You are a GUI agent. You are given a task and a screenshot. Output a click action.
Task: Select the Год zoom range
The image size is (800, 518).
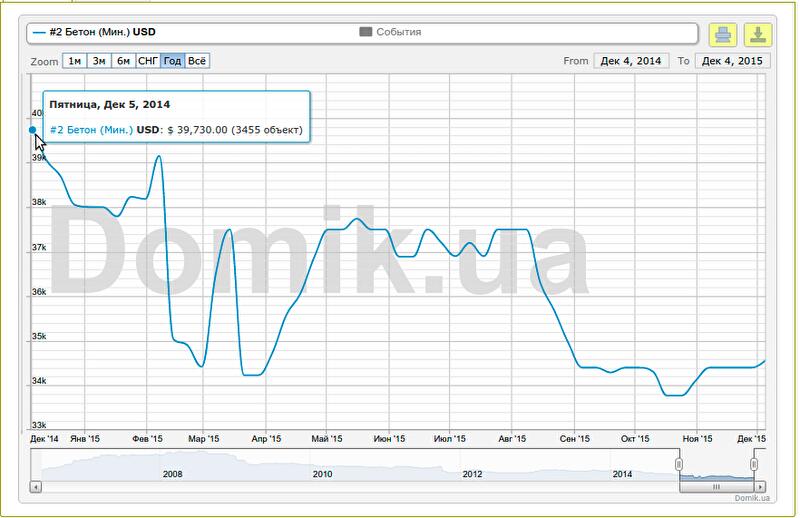pos(172,61)
